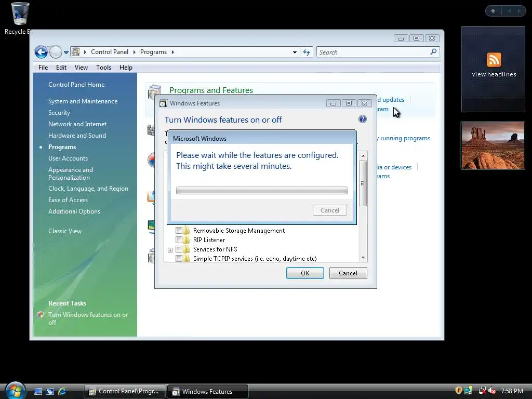Viewport: 532px width, 399px height.
Task: Click the features list scroll down arrow
Action: (363, 258)
